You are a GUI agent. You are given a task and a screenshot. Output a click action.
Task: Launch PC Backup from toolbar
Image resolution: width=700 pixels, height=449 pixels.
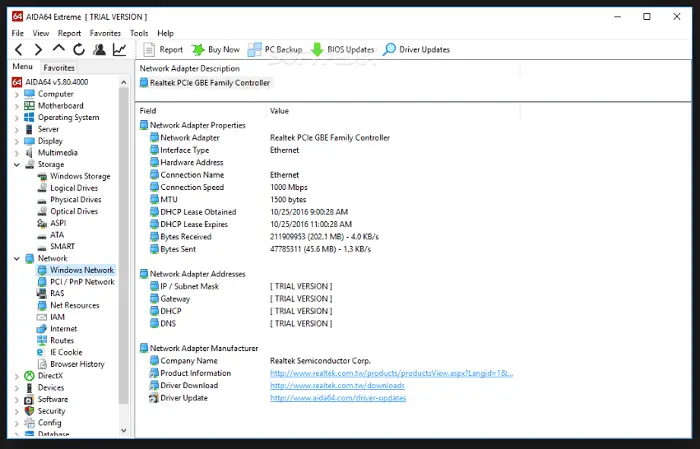[x=275, y=50]
